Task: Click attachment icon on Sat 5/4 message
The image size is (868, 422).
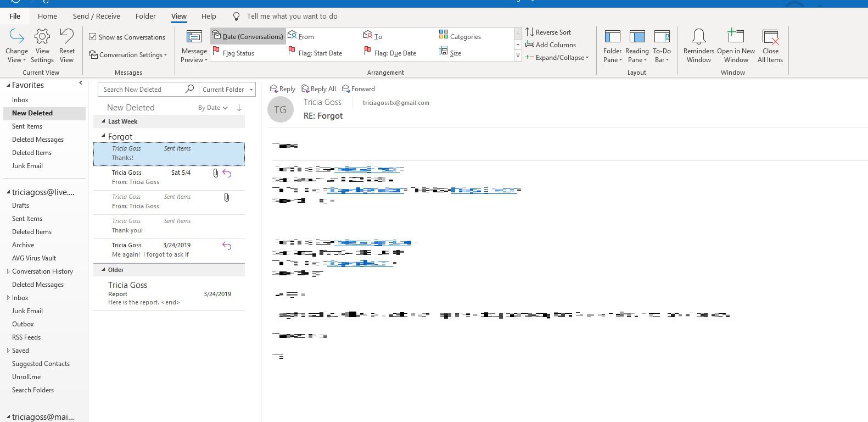Action: (x=215, y=173)
